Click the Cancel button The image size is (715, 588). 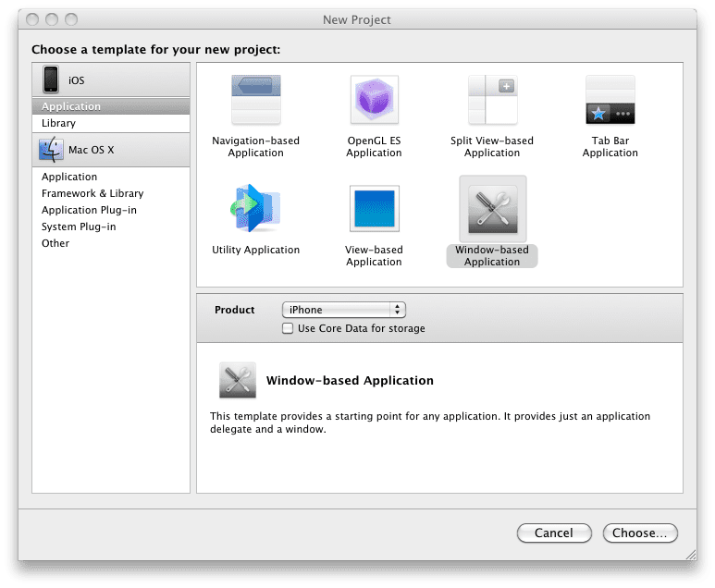tap(554, 533)
